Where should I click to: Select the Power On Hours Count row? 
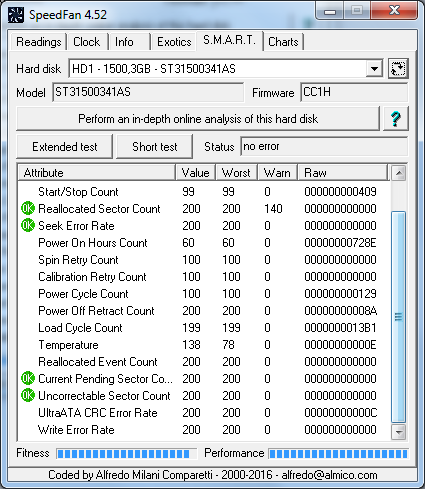point(204,243)
